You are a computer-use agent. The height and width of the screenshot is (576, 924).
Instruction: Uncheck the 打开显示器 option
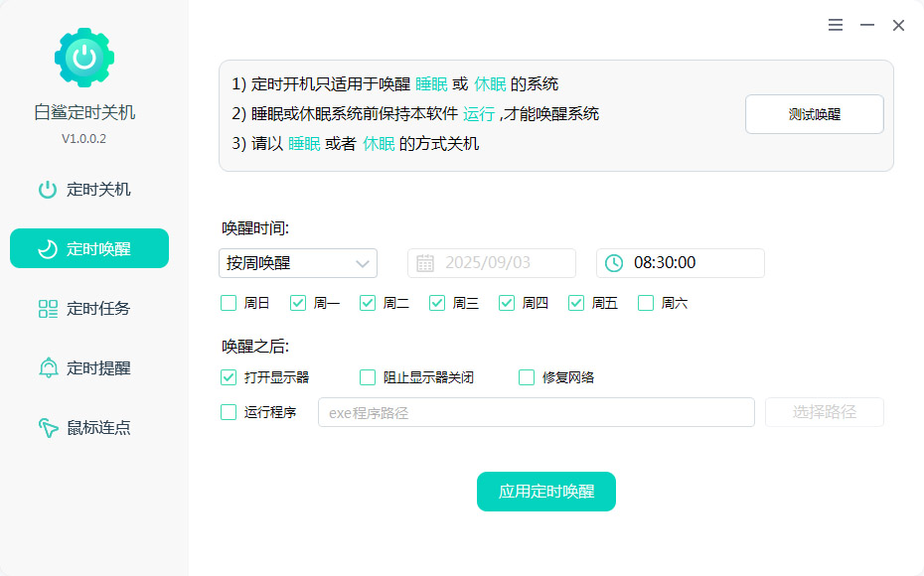230,377
